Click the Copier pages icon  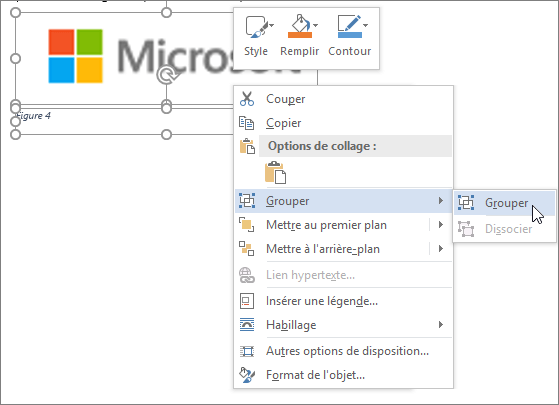(x=247, y=123)
